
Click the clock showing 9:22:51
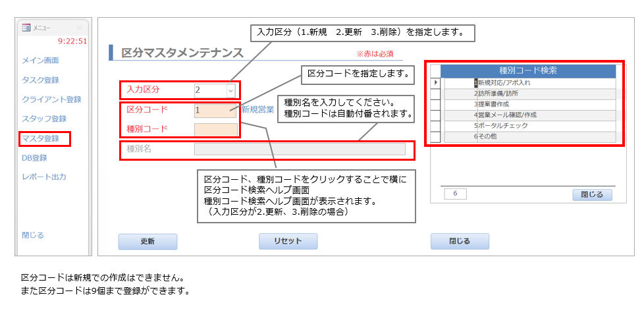coord(72,41)
